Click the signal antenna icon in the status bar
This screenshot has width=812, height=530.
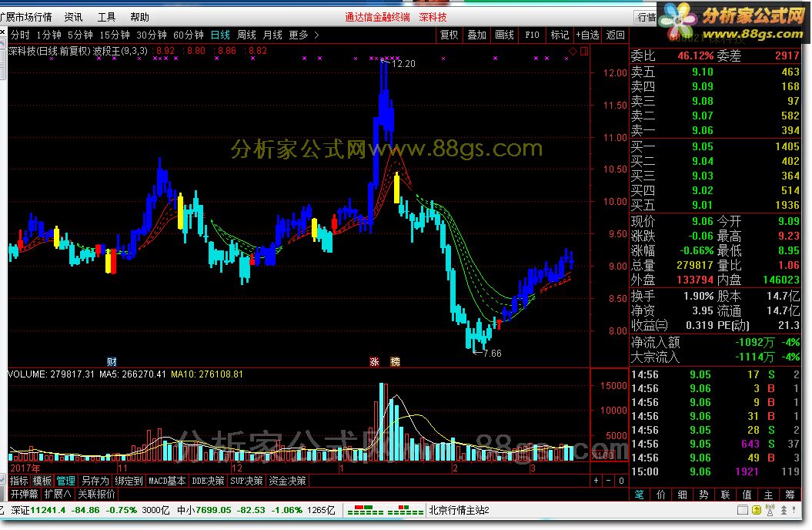tap(770, 510)
